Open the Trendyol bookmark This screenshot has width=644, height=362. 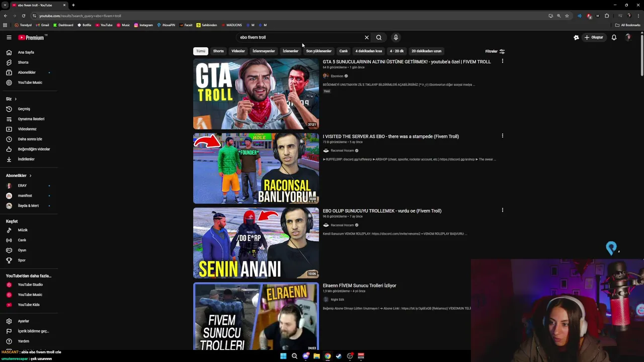23,25
